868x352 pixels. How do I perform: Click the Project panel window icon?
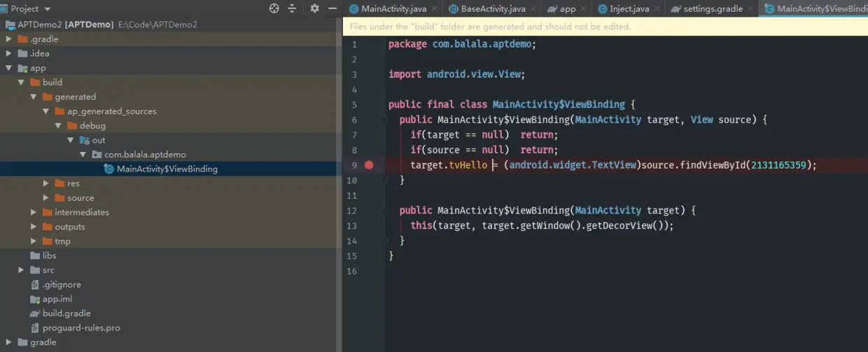(x=3, y=8)
